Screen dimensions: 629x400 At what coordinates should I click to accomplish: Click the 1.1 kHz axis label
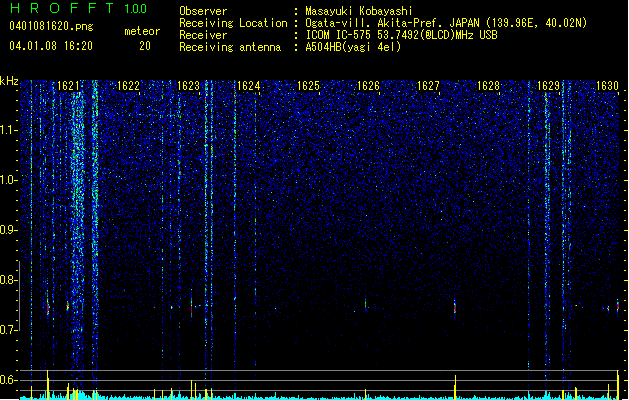[8, 130]
